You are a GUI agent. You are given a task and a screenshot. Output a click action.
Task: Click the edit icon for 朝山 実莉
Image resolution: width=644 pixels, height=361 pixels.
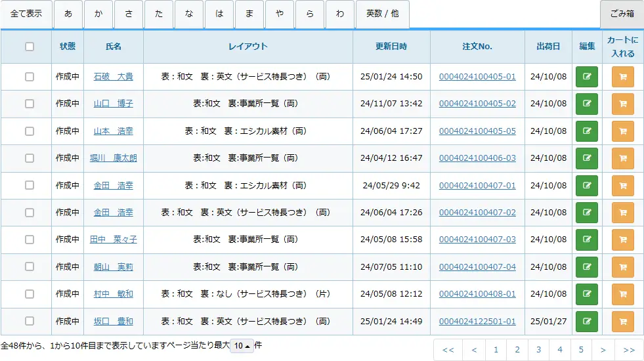tap(586, 267)
